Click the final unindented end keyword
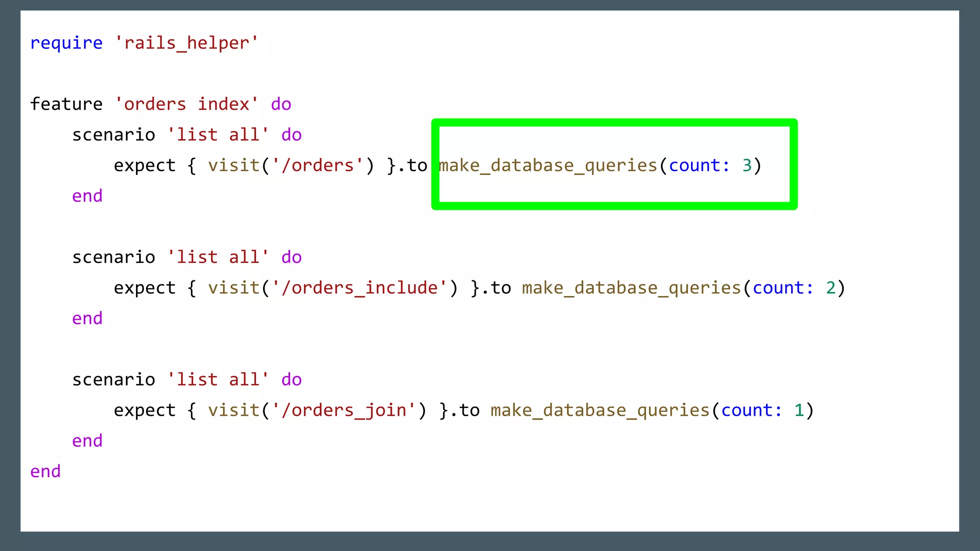The image size is (980, 551). click(x=45, y=472)
